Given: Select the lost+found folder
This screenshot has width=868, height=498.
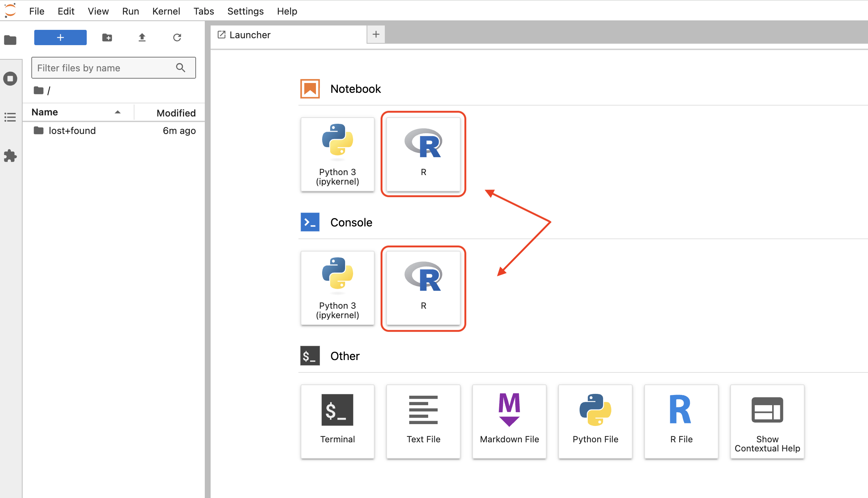Looking at the screenshot, I should 114,131.
